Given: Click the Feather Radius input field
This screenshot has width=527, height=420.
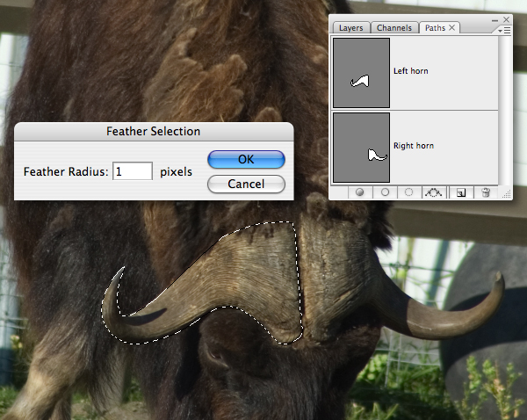Looking at the screenshot, I should coord(133,171).
